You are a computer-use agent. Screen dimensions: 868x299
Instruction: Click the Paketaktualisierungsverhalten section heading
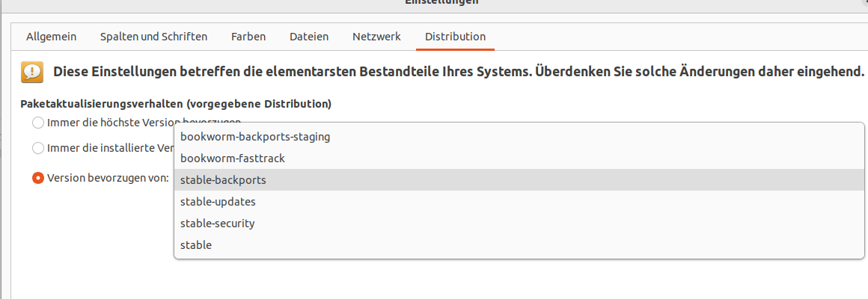(176, 104)
